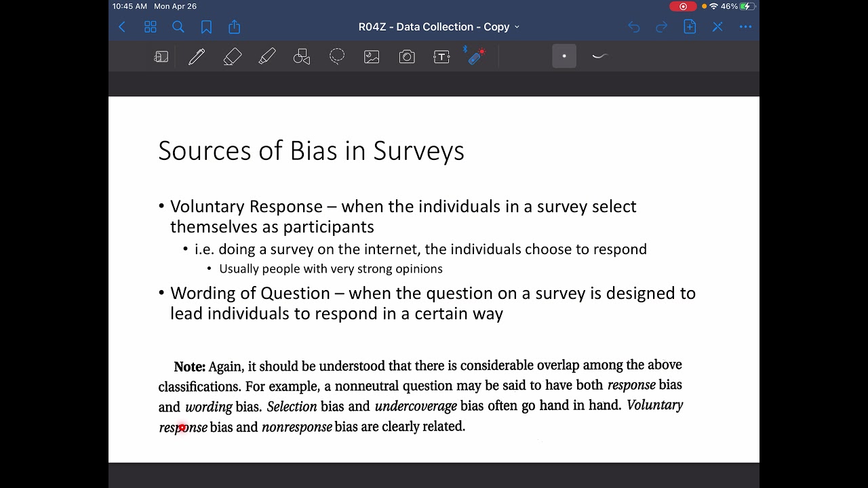Click the italic word wording
Image resolution: width=868 pixels, height=488 pixels.
[x=209, y=407]
